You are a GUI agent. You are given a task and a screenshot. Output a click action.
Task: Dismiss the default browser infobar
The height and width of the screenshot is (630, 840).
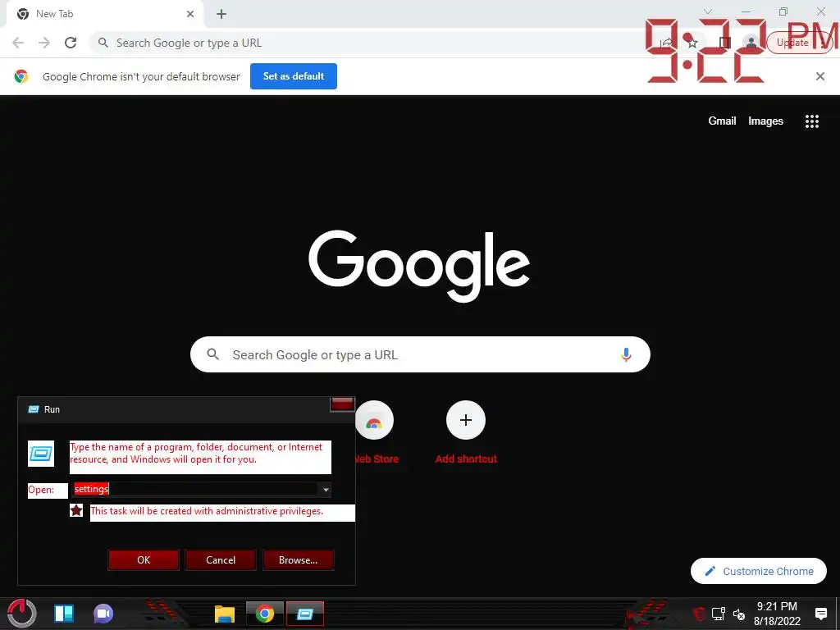coord(820,76)
